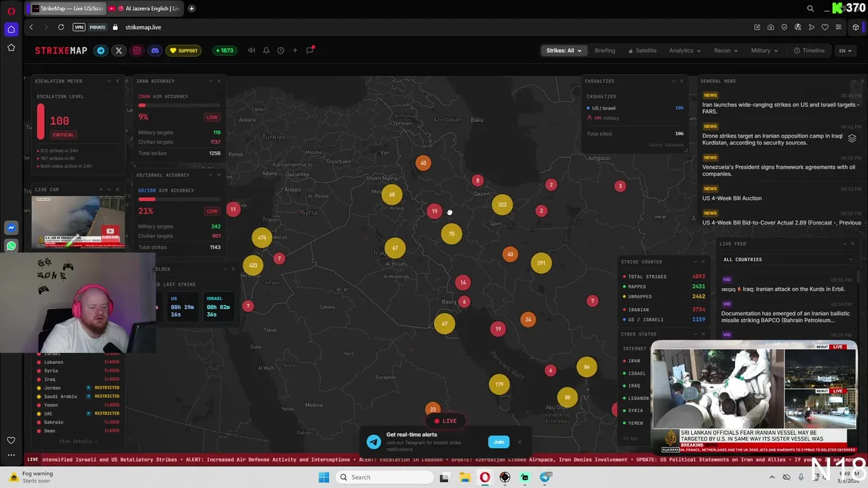Open the StrikeMap Instagram icon
This screenshot has width=868, height=488.
(137, 50)
